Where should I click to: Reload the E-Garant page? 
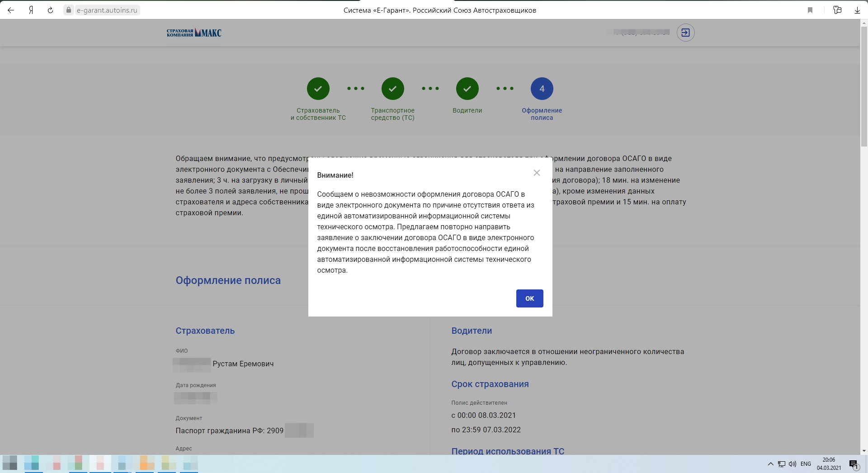[x=50, y=10]
